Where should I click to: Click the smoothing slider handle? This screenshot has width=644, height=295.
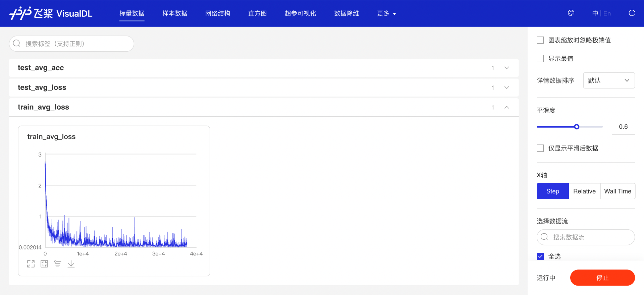point(577,127)
